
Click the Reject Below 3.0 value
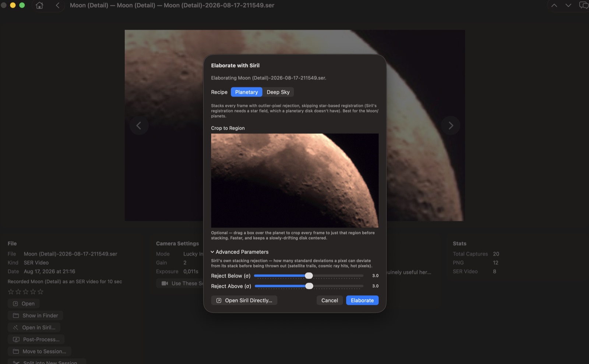pos(375,276)
